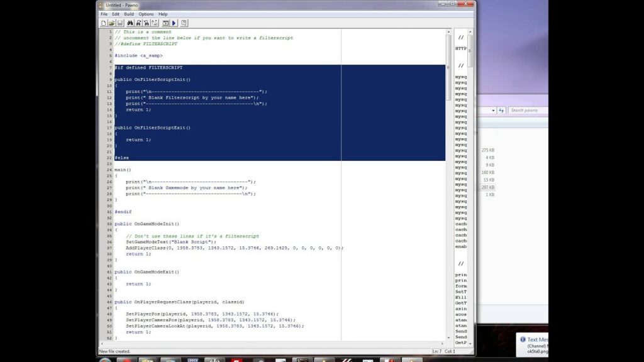Click 'public OnFilterScriptInit()' in the editor
Viewport: 644px width, 362px height.
[152, 80]
